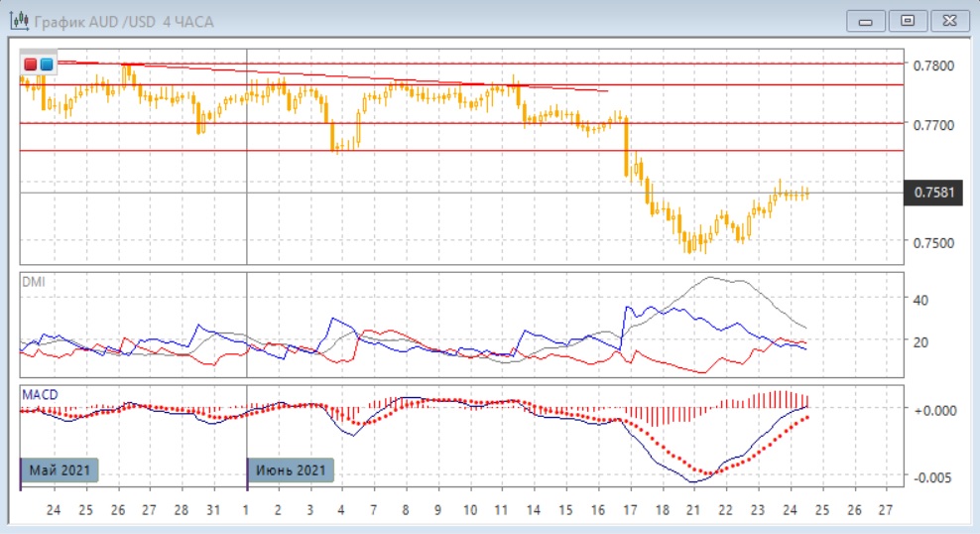The image size is (980, 534).
Task: Click date 17 on the time axis
Action: pyautogui.click(x=629, y=509)
